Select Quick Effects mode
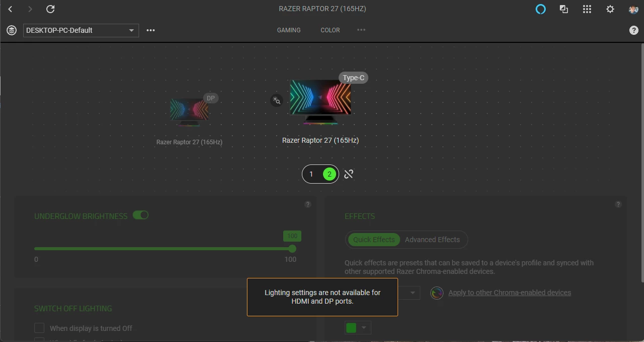 374,240
